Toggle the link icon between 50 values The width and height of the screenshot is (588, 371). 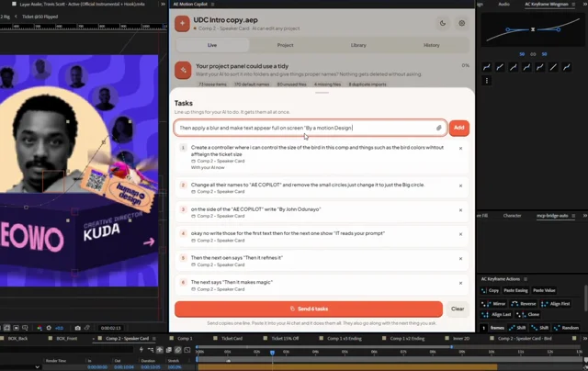[533, 54]
